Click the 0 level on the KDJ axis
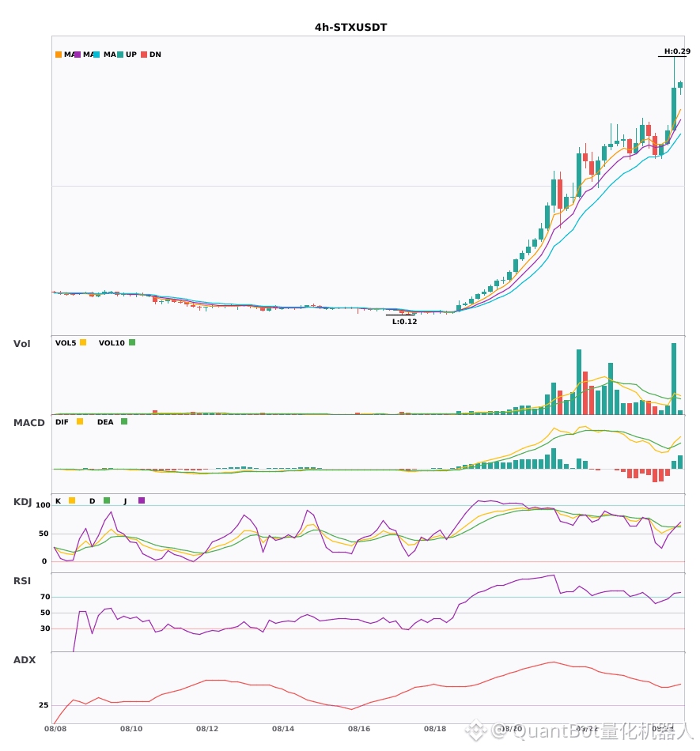Viewport: 700px width, 751px height. (44, 561)
